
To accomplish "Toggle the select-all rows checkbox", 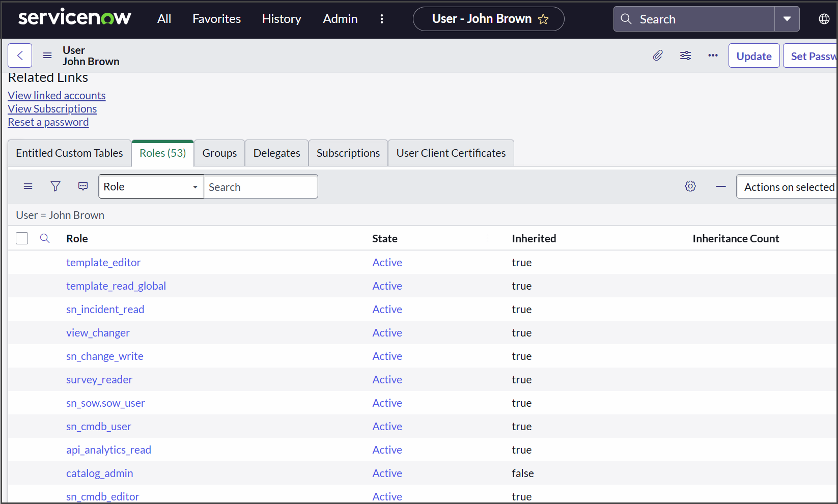I will tap(22, 238).
